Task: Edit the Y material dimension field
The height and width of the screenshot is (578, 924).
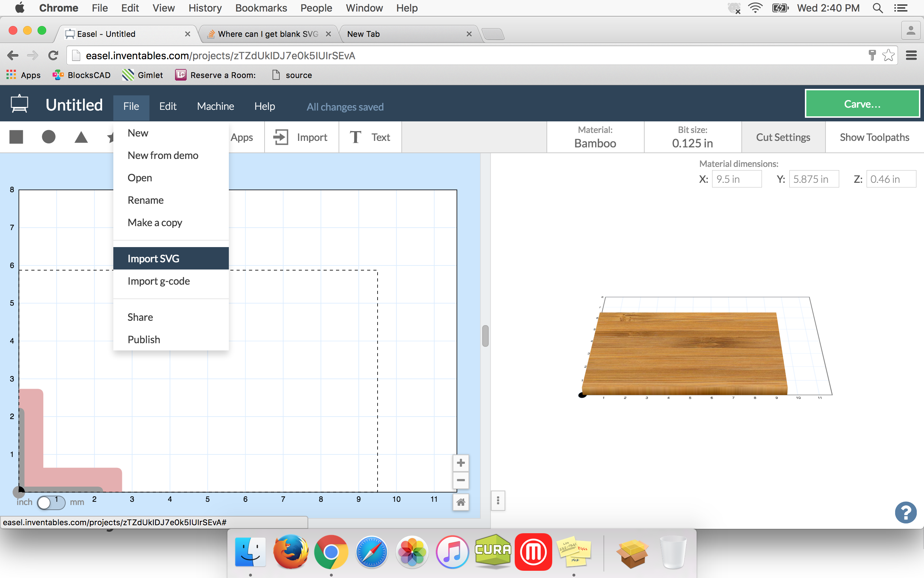Action: pyautogui.click(x=814, y=179)
